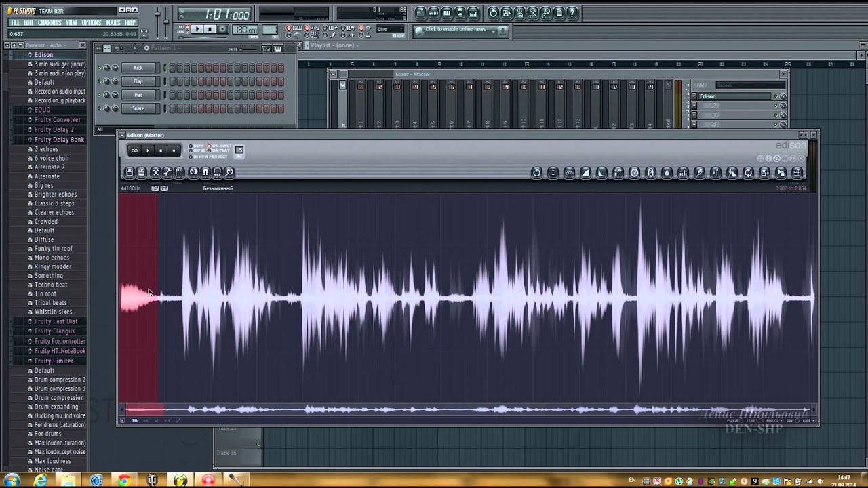Screen dimensions: 868x488
Task: Click the help question mark icon
Action: (572, 13)
